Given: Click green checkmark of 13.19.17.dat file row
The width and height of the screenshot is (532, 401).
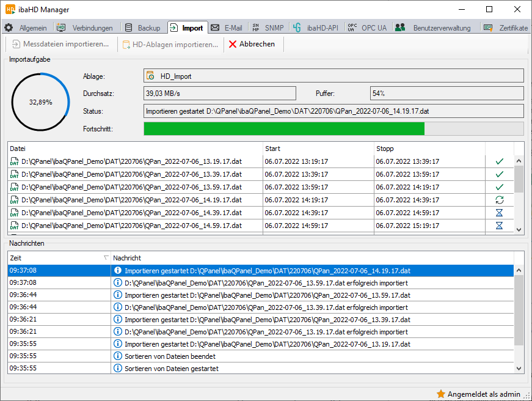Looking at the screenshot, I should tap(499, 161).
